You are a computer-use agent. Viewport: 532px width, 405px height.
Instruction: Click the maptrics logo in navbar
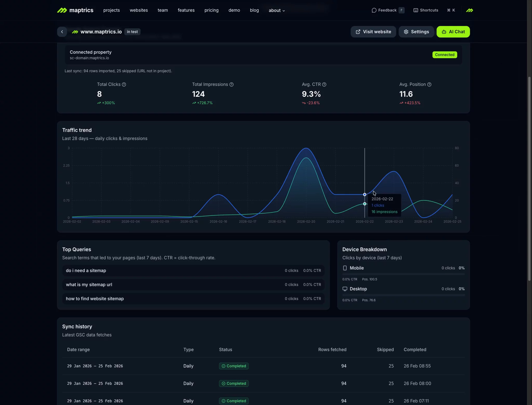pyautogui.click(x=75, y=10)
